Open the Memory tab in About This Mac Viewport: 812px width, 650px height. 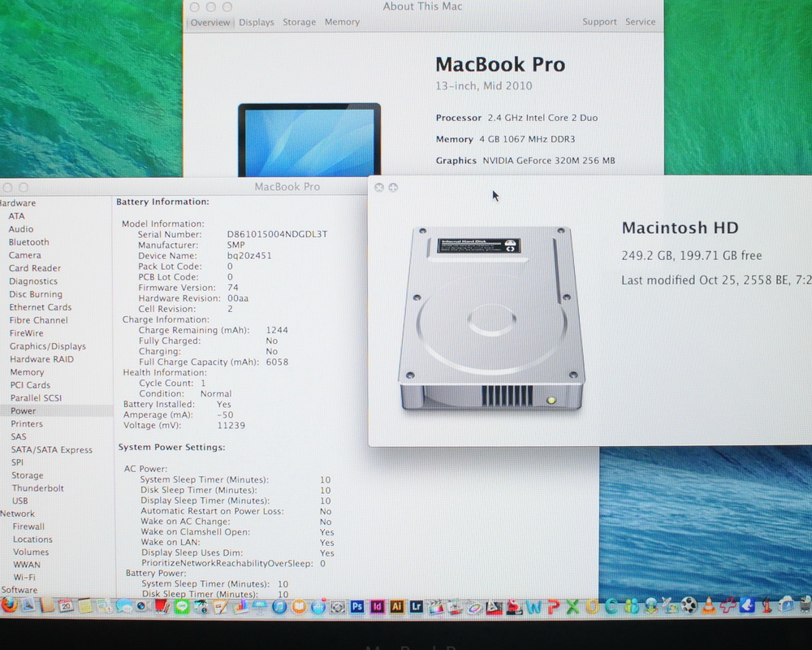[x=342, y=22]
